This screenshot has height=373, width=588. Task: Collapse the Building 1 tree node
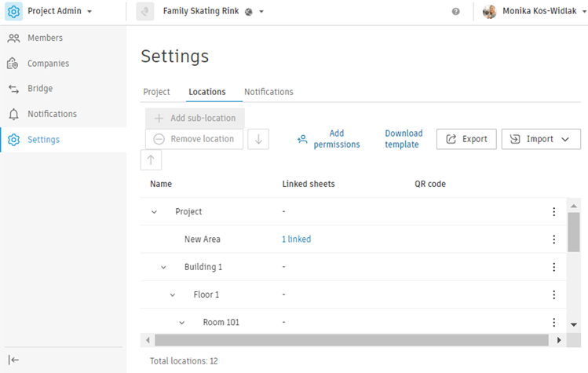164,267
